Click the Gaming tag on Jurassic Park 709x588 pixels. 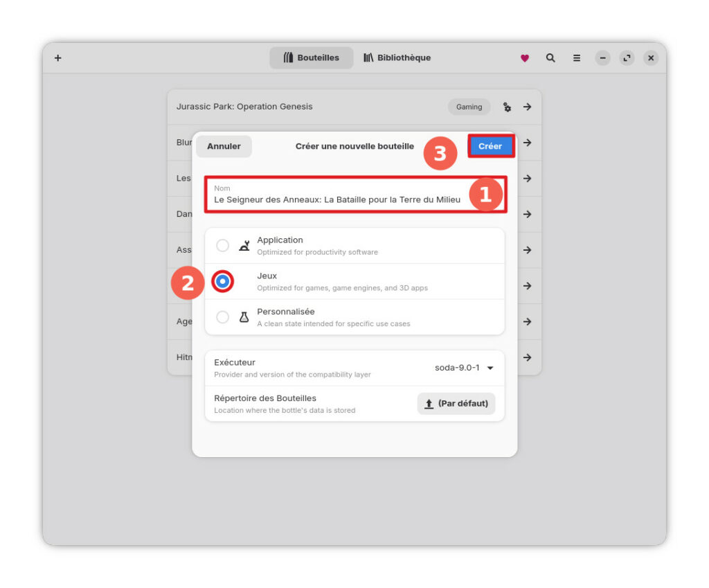pos(469,107)
